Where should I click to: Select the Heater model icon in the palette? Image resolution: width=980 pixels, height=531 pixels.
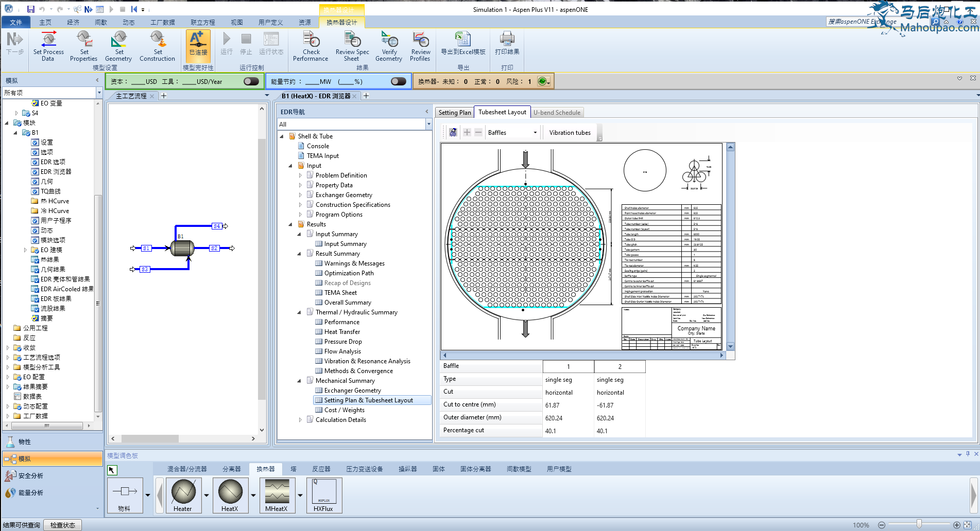point(183,495)
